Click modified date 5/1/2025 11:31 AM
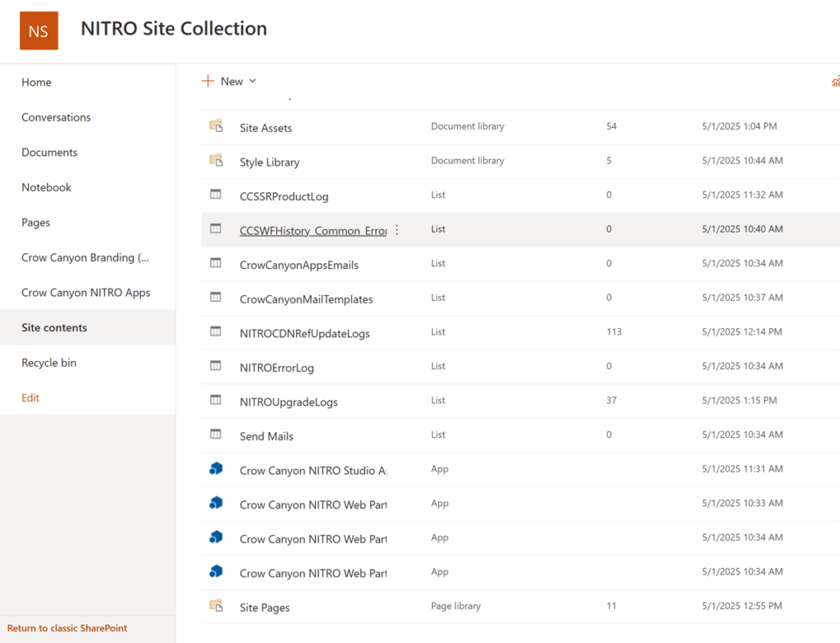Screen dimensions: 840x643 [x=742, y=469]
